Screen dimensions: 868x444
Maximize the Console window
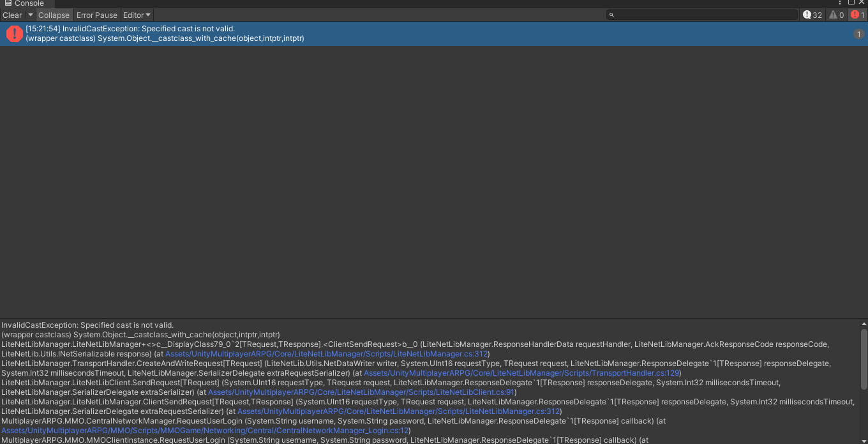pyautogui.click(x=851, y=3)
